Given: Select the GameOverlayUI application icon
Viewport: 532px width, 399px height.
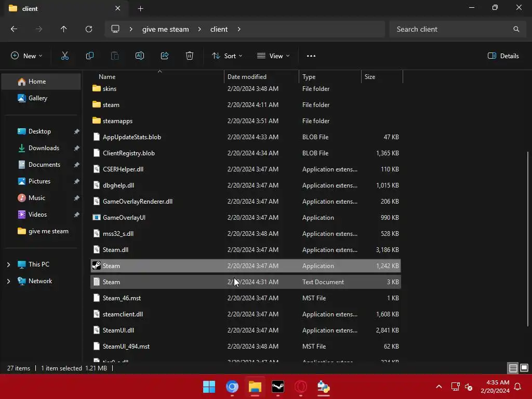Looking at the screenshot, I should (96, 218).
